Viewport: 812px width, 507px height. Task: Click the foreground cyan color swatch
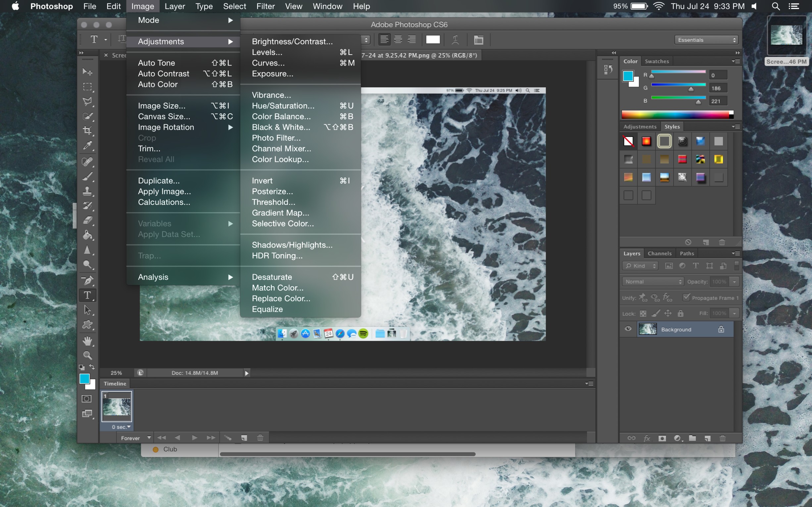pos(84,379)
